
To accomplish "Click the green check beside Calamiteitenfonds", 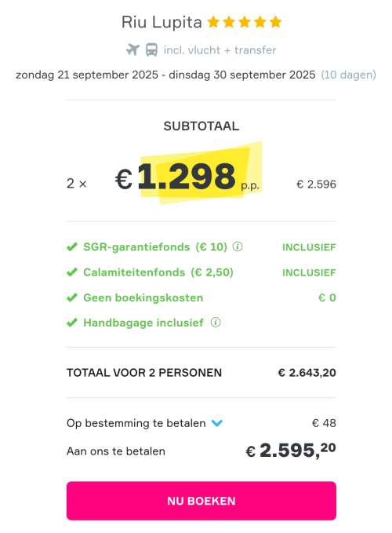I will pyautogui.click(x=72, y=272).
